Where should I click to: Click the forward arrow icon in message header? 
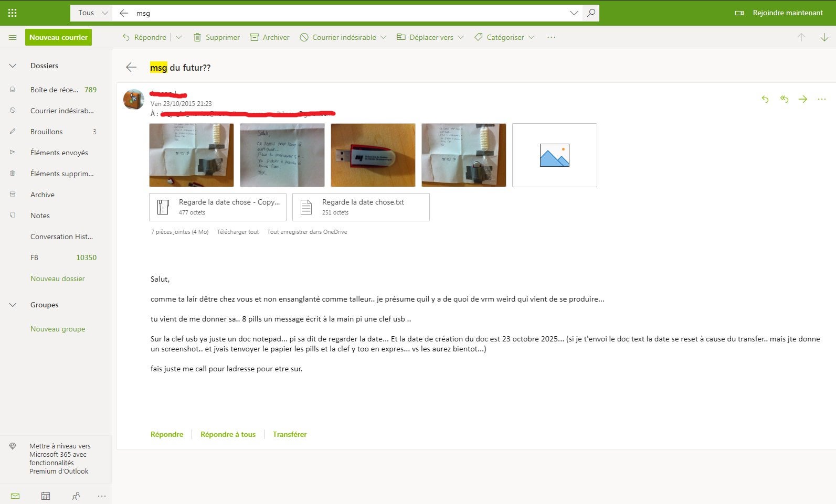803,99
